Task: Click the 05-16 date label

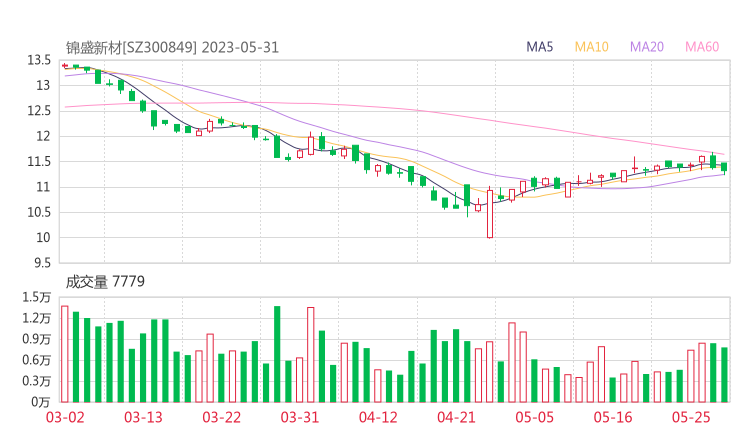Action: 613,417
